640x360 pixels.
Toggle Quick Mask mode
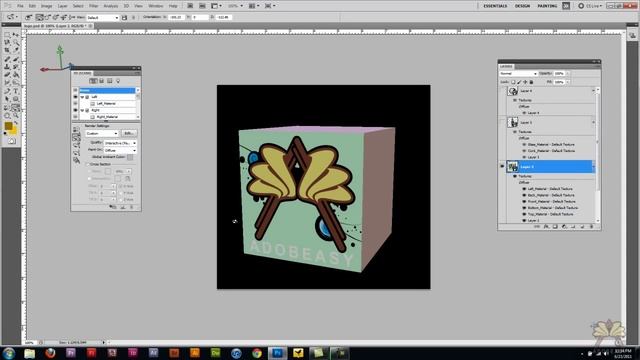pyautogui.click(x=11, y=141)
